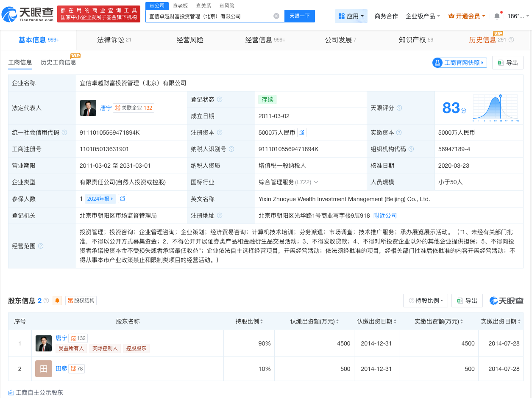Open the notification bell

click(x=497, y=16)
